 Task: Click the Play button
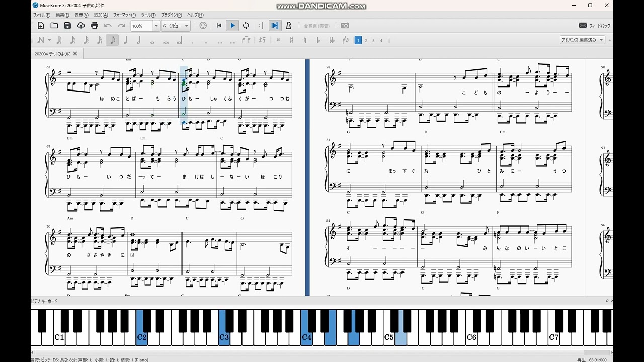pos(232,26)
